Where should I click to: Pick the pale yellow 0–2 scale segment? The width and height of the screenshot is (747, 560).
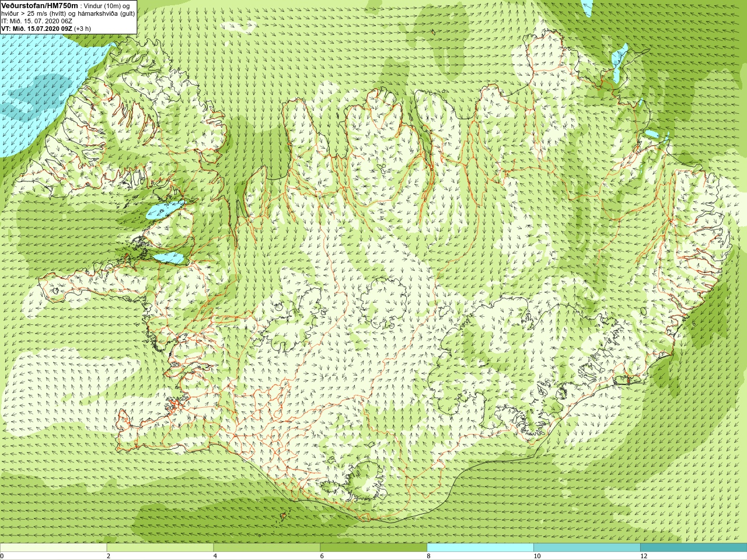point(53,547)
